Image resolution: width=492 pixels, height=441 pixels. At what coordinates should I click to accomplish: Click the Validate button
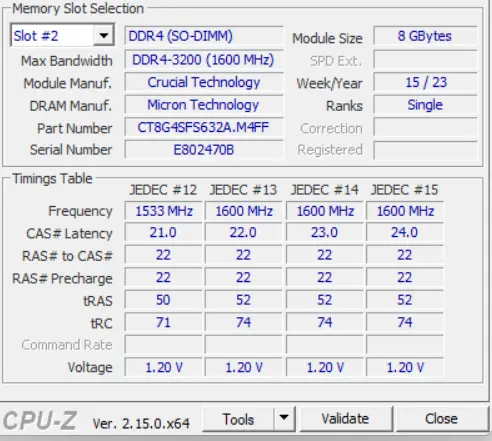pos(345,419)
